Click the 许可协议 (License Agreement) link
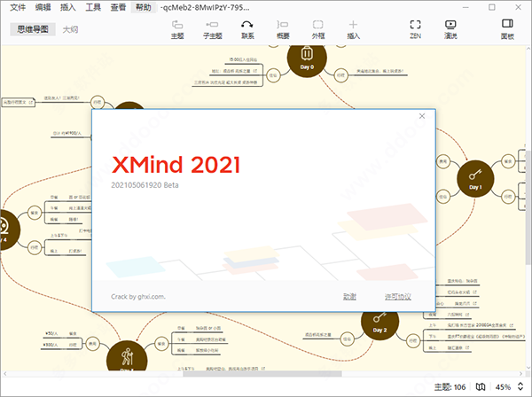The width and height of the screenshot is (532, 397). (398, 297)
